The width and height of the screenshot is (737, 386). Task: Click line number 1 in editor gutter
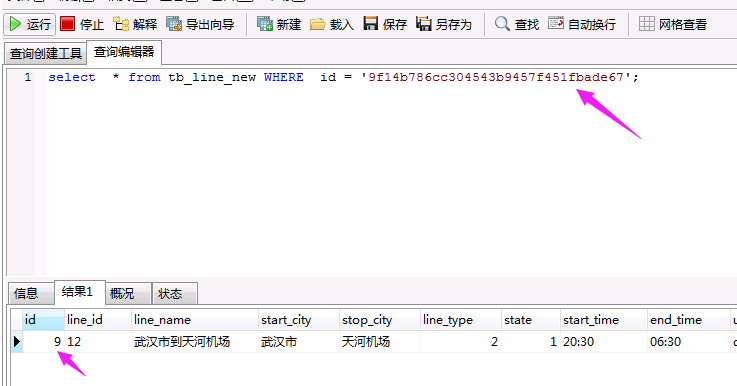point(28,77)
